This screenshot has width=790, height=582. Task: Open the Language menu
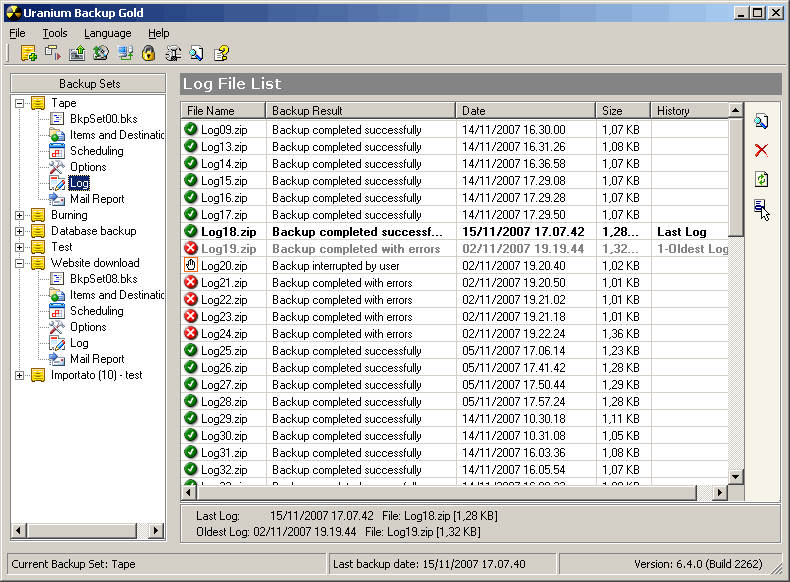(x=107, y=33)
